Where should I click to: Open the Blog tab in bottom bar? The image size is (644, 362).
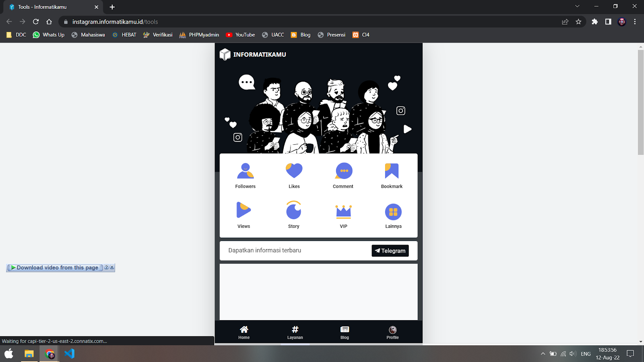point(345,333)
